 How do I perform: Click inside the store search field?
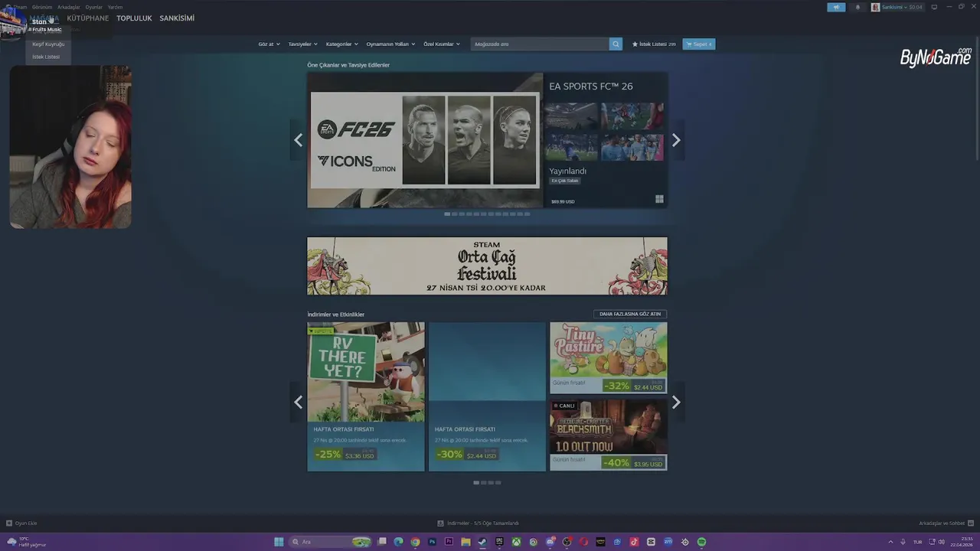[540, 44]
